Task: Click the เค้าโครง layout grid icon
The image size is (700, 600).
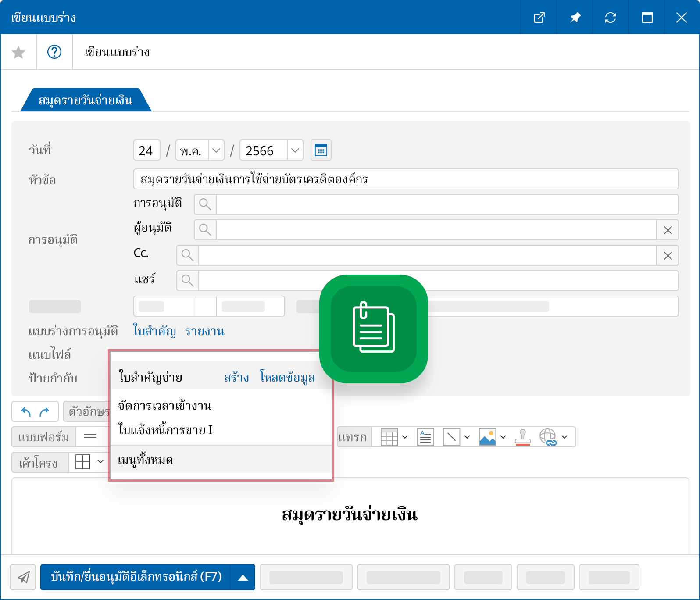Action: pos(82,461)
